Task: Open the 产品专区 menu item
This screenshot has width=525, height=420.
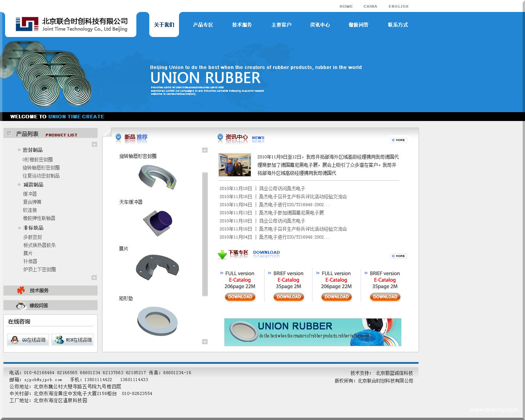Action: [203, 25]
